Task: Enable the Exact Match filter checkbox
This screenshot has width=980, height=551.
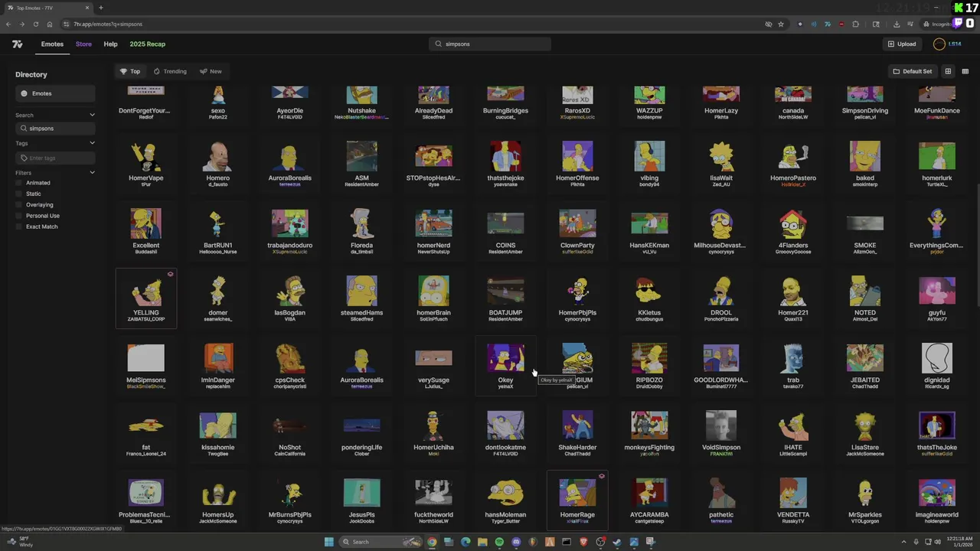Action: [x=20, y=227]
